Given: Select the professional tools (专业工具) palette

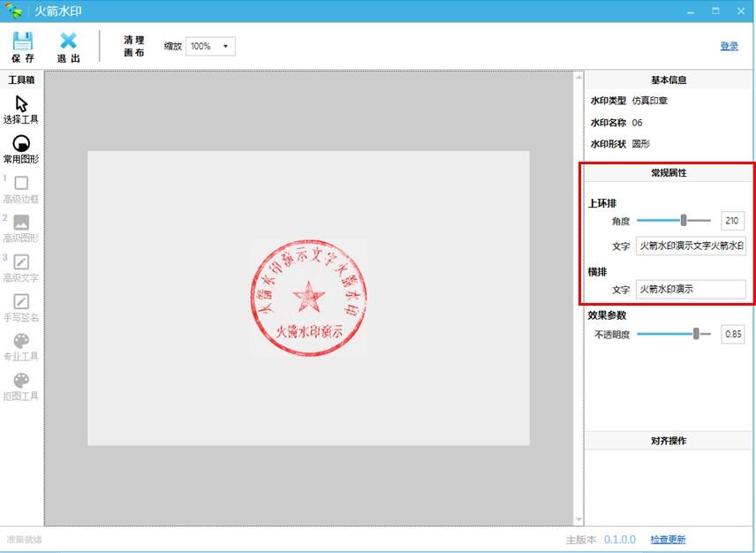Looking at the screenshot, I should 21,342.
